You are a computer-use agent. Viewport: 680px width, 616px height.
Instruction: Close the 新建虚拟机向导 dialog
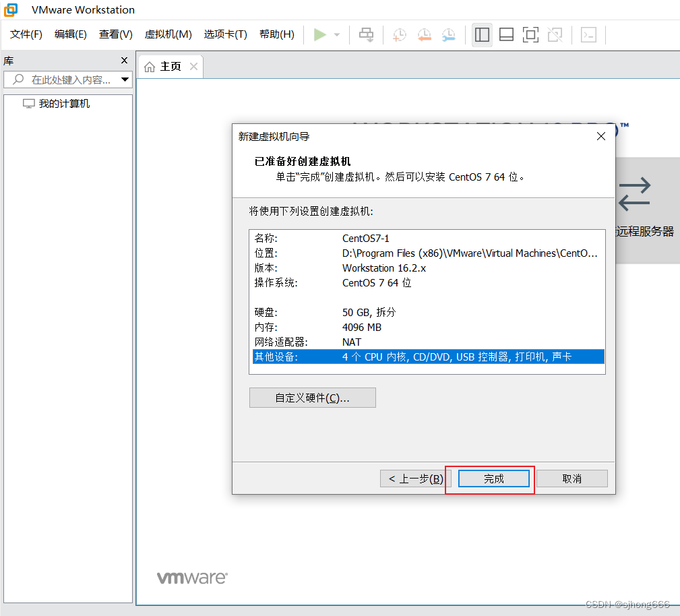click(x=601, y=136)
